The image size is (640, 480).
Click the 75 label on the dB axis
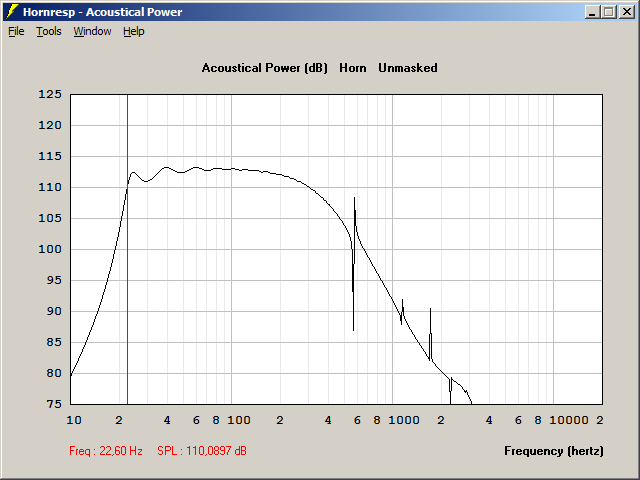[54, 404]
